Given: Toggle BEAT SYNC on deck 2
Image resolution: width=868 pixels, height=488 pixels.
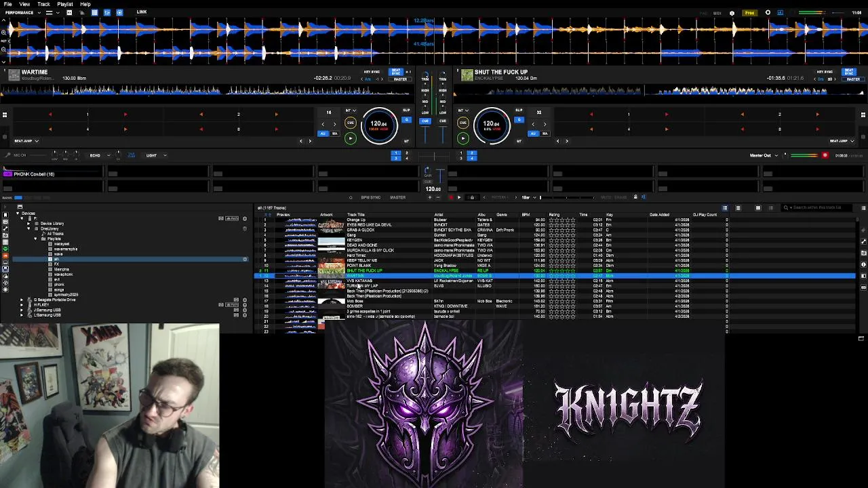Looking at the screenshot, I should click(848, 72).
